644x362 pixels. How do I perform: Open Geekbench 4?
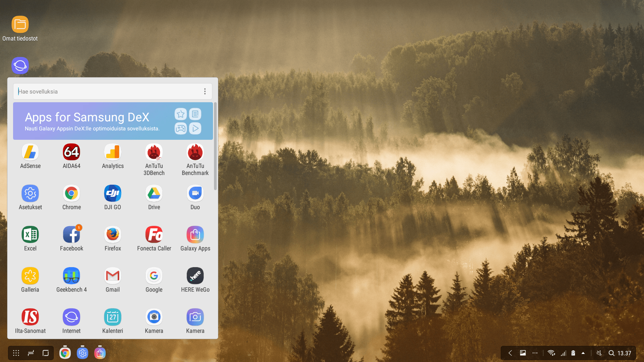click(71, 276)
